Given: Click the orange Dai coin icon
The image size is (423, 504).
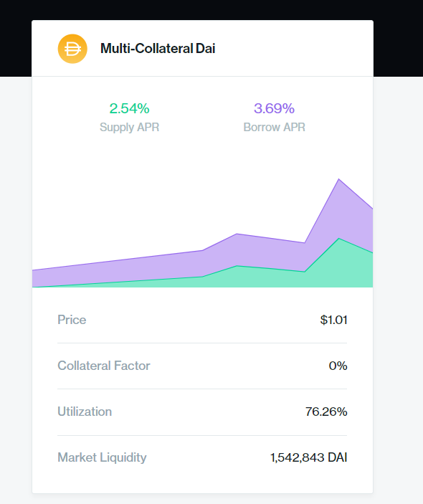Looking at the screenshot, I should pos(72,49).
